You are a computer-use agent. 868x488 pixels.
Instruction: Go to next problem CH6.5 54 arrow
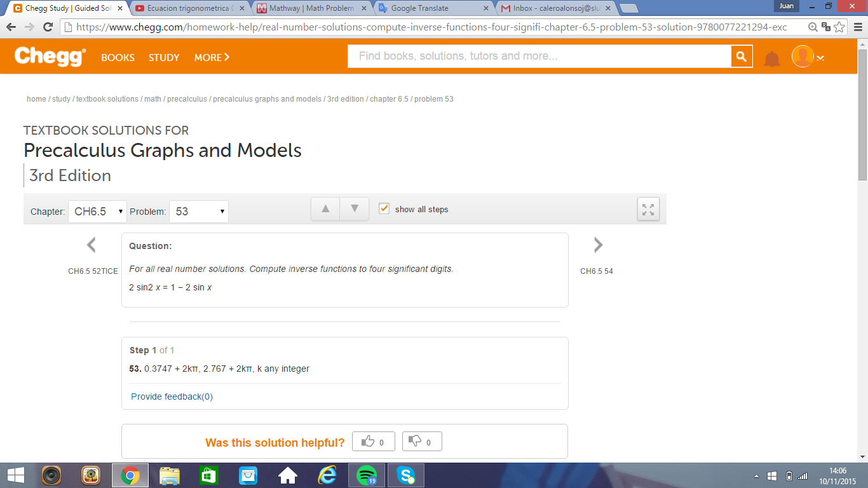597,244
